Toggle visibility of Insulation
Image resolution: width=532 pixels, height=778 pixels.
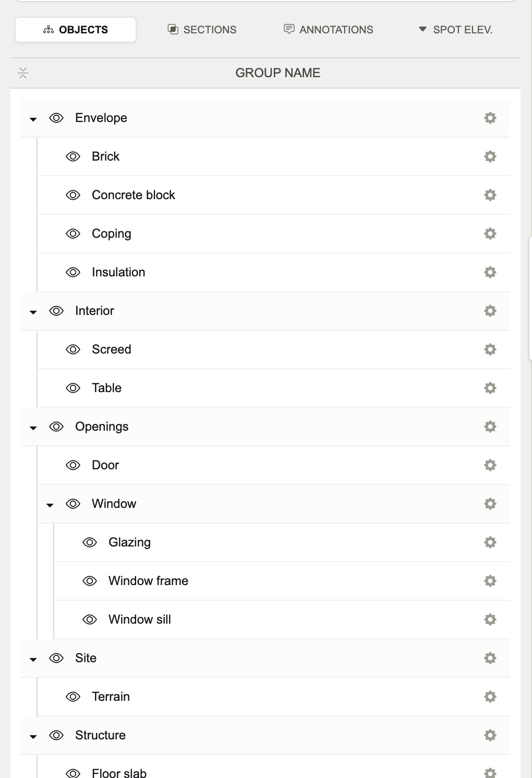(x=73, y=272)
